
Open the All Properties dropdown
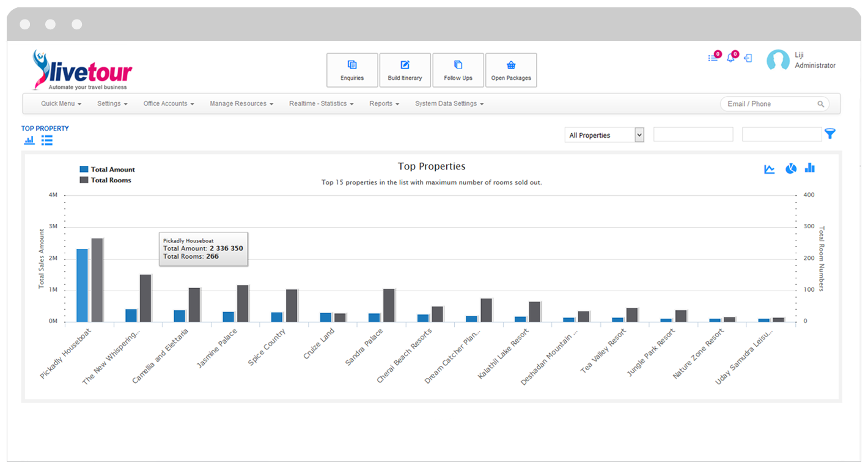pyautogui.click(x=604, y=135)
